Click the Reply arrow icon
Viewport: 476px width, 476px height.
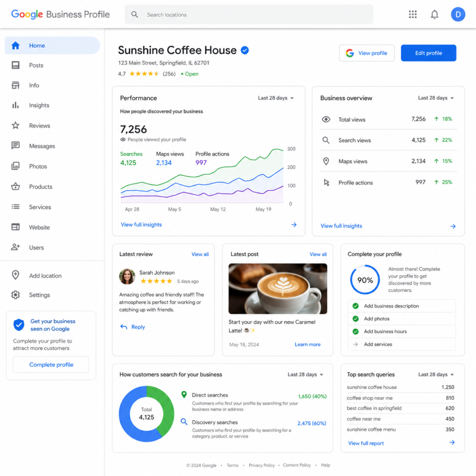[x=124, y=327]
